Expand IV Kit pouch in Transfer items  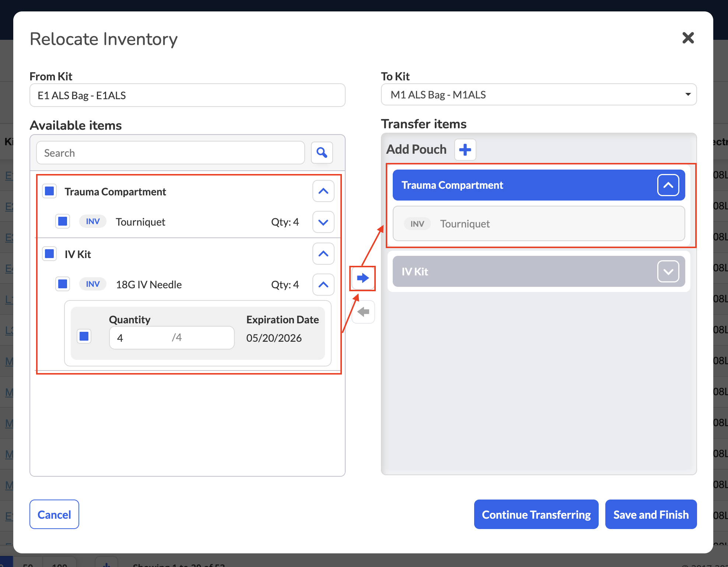coord(668,271)
